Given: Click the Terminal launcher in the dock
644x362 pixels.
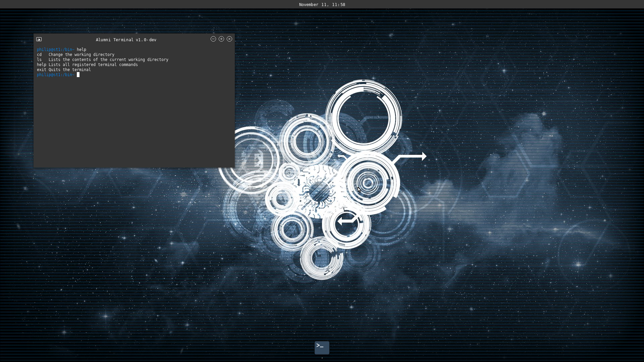Looking at the screenshot, I should coord(322,348).
